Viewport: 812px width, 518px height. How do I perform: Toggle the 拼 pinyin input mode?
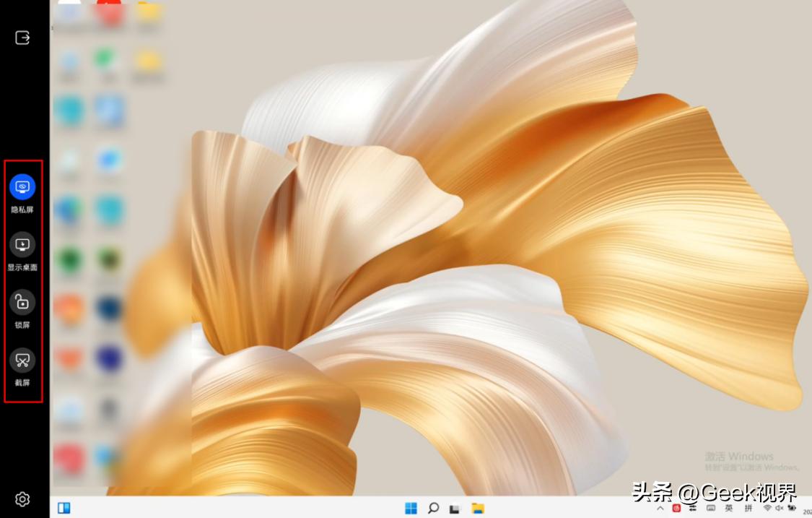point(748,508)
